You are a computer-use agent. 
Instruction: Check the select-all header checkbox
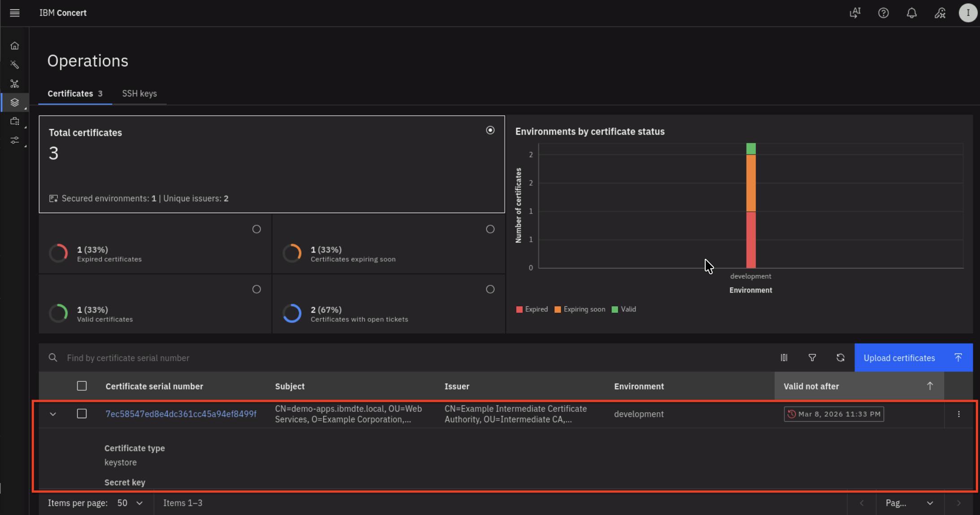tap(82, 386)
